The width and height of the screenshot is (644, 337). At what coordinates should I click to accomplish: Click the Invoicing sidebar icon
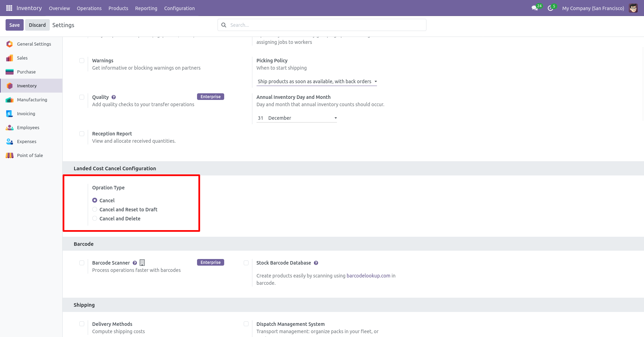(9, 113)
